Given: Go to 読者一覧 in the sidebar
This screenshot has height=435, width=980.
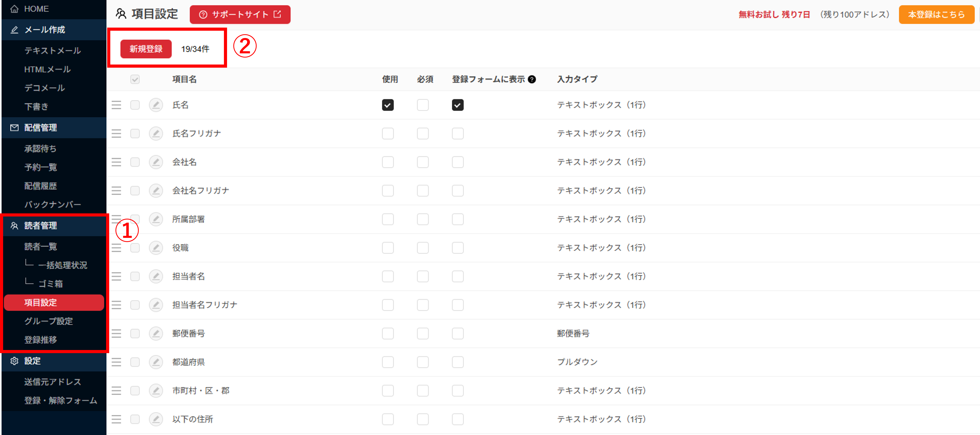Looking at the screenshot, I should [40, 247].
